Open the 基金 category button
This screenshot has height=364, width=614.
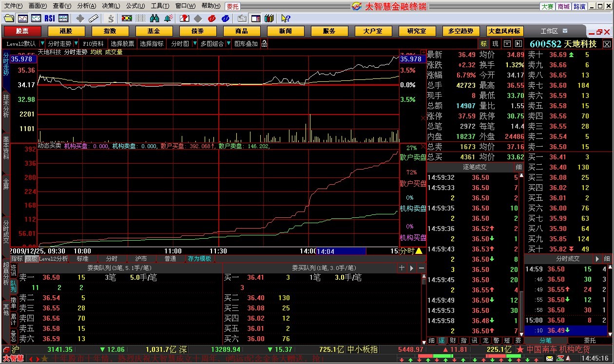tap(153, 31)
